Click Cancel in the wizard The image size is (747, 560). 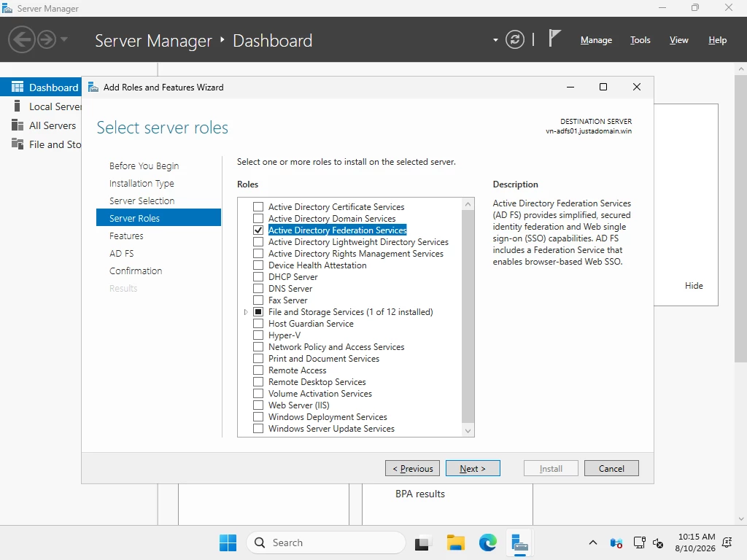(611, 469)
